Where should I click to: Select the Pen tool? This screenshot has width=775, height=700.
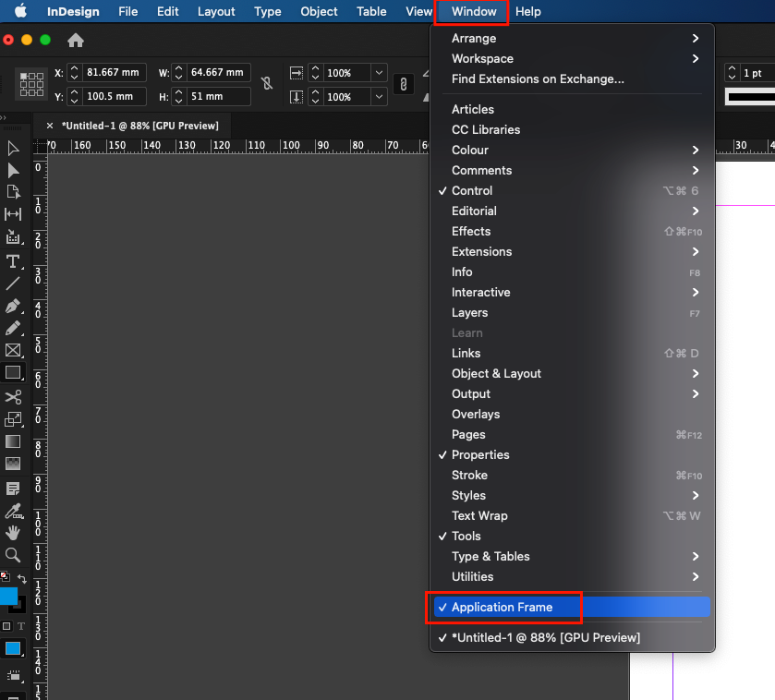point(13,307)
